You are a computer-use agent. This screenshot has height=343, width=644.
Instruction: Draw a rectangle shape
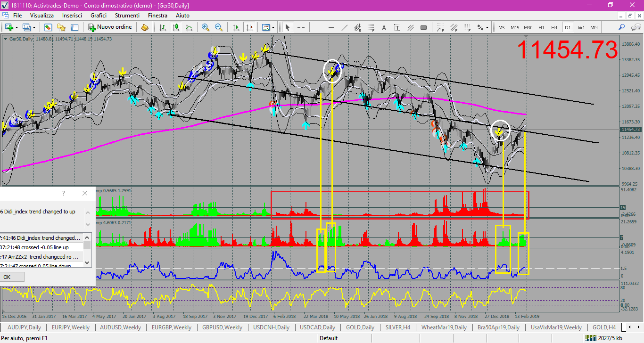pos(423,27)
